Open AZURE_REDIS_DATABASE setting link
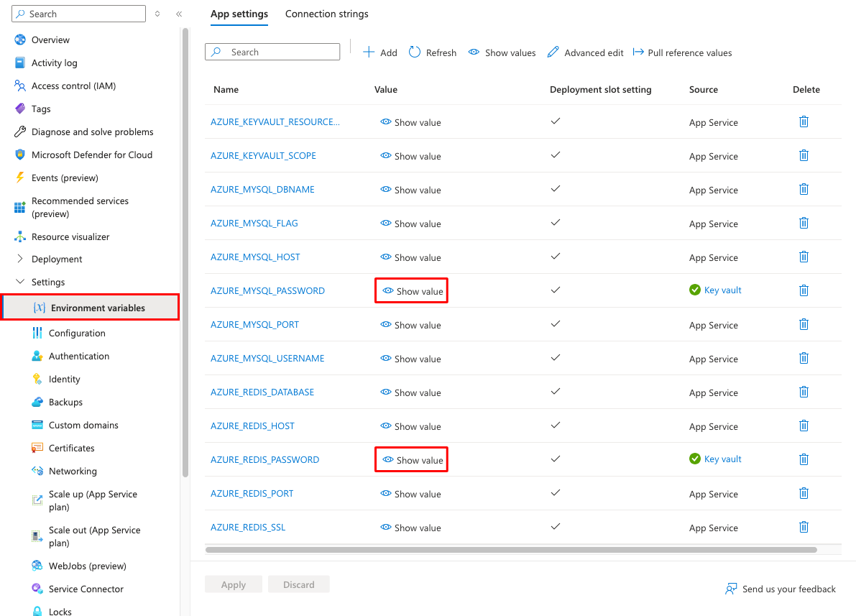The width and height of the screenshot is (856, 616). (262, 392)
